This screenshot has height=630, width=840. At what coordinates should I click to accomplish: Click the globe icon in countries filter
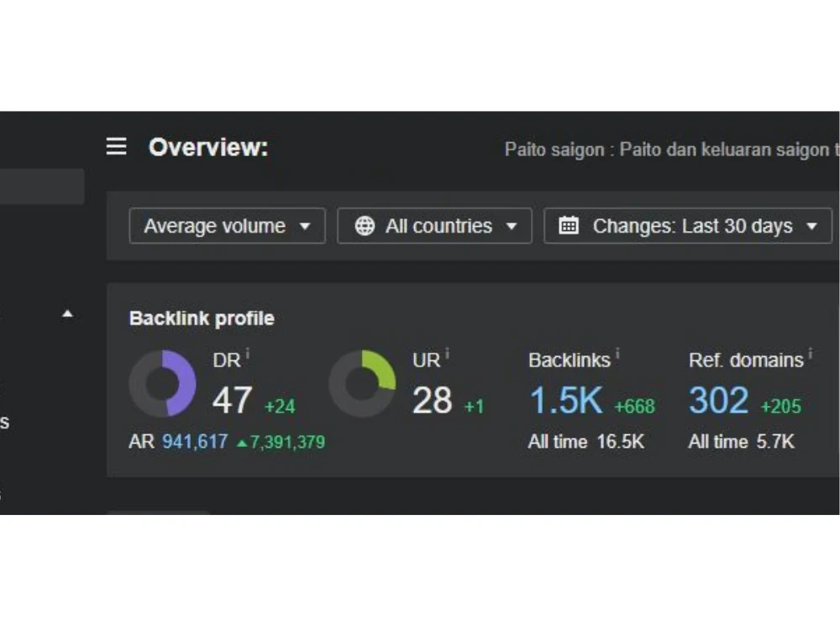pos(365,226)
